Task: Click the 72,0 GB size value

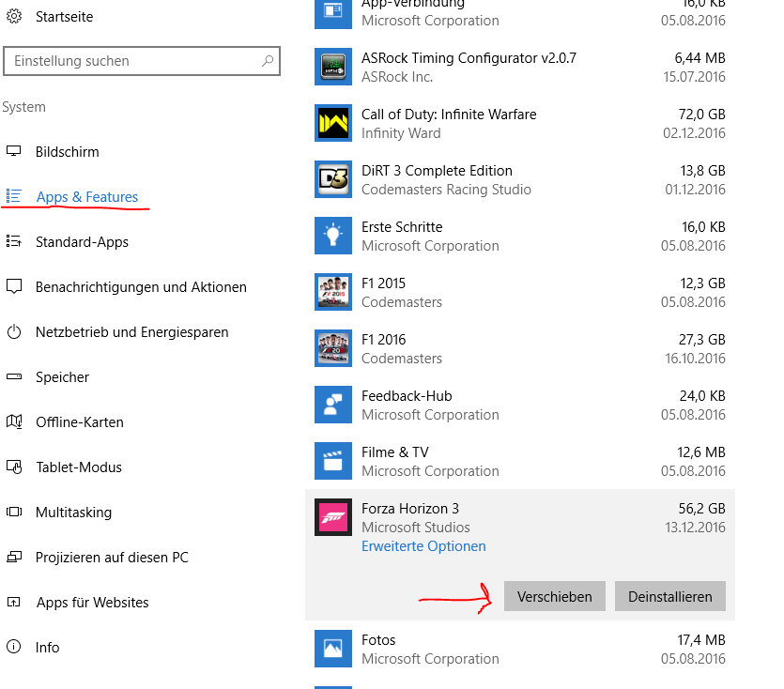Action: 701,115
